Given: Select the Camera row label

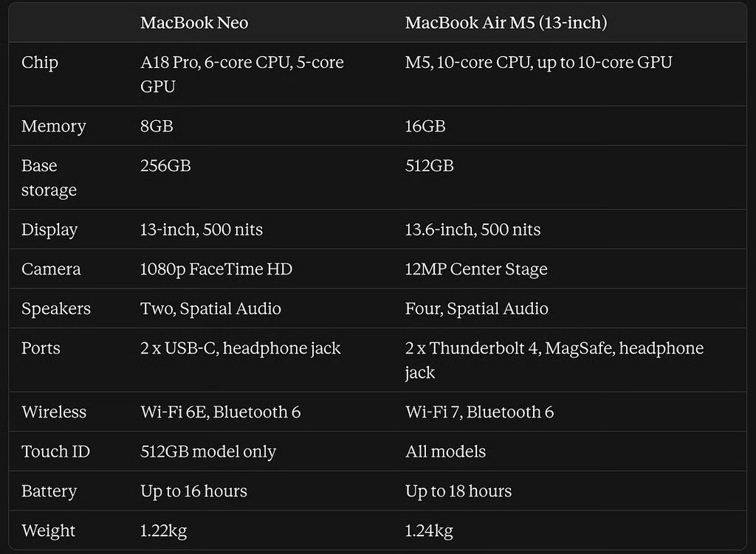Looking at the screenshot, I should tap(51, 269).
